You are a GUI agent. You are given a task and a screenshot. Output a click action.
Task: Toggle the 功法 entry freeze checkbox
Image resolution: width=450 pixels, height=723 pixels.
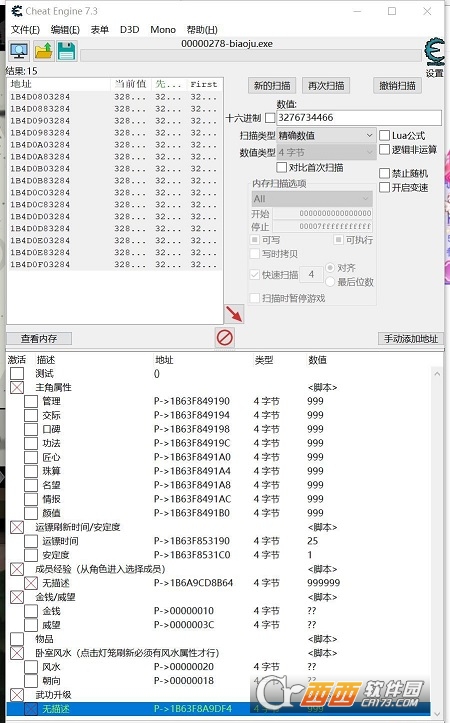pos(31,443)
